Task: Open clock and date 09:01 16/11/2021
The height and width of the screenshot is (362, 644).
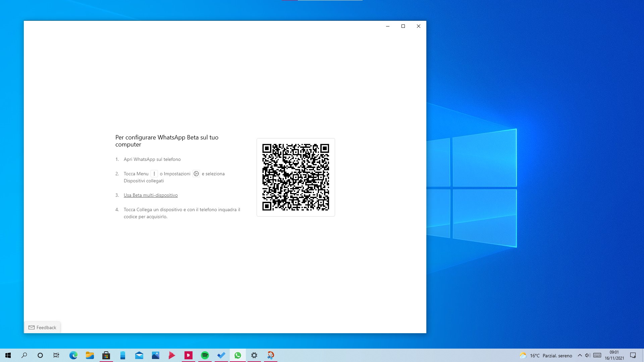Action: pos(614,355)
